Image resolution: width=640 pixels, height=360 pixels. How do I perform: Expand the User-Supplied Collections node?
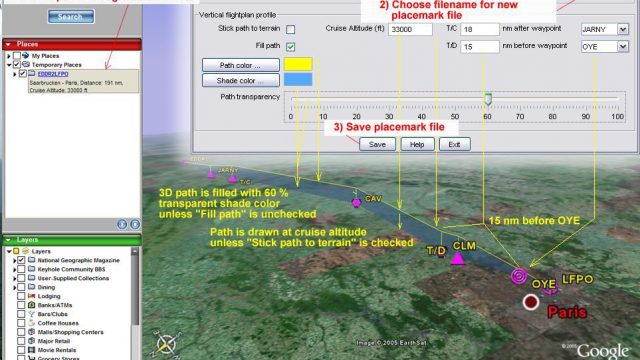point(15,278)
